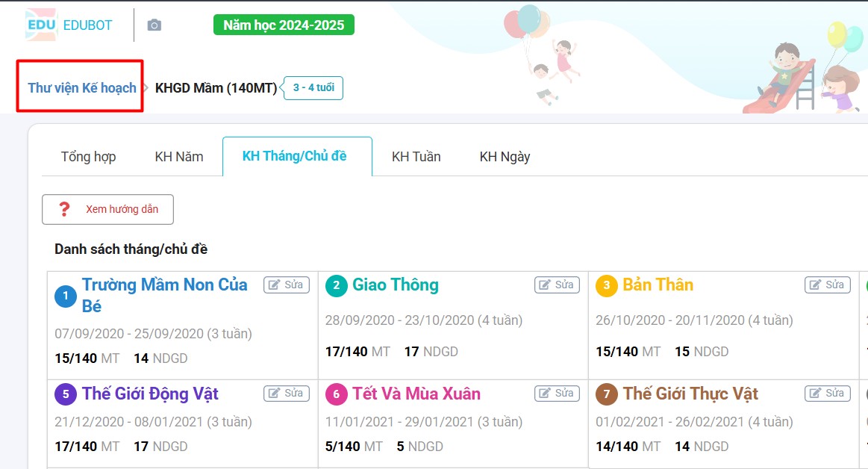This screenshot has height=469, width=868.
Task: Click the EDUBOT logo icon
Action: pyautogui.click(x=41, y=25)
